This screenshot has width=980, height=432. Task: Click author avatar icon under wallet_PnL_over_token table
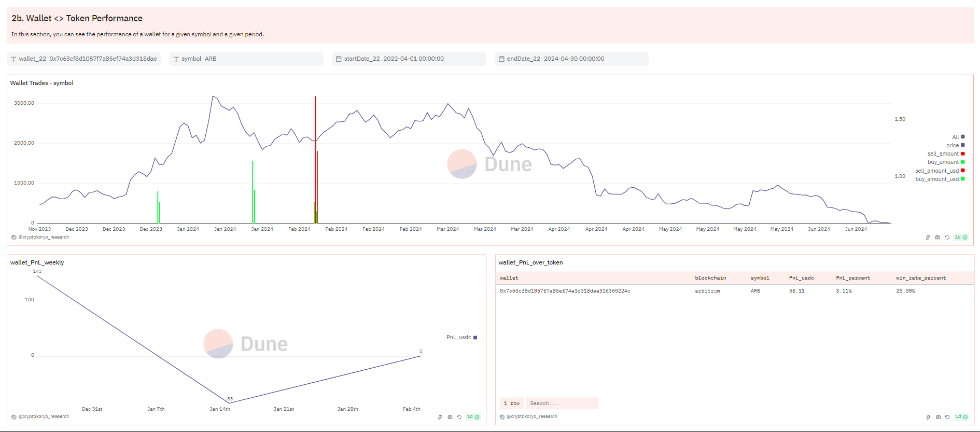coord(502,417)
